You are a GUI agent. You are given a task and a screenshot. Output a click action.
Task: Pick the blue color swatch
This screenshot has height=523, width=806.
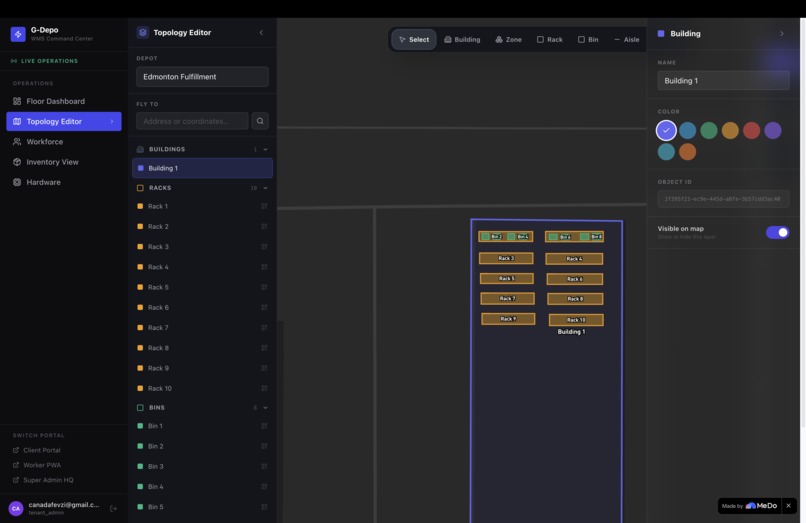pyautogui.click(x=688, y=131)
